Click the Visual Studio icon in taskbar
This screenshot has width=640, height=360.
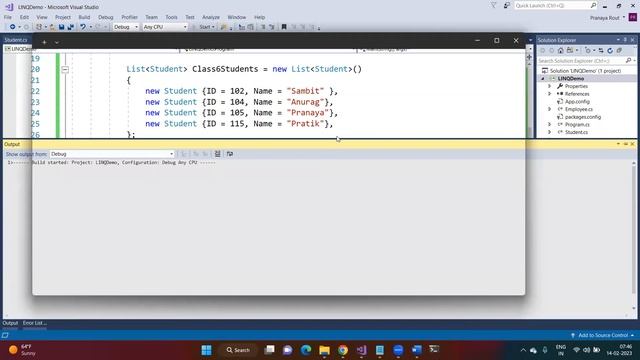361,350
